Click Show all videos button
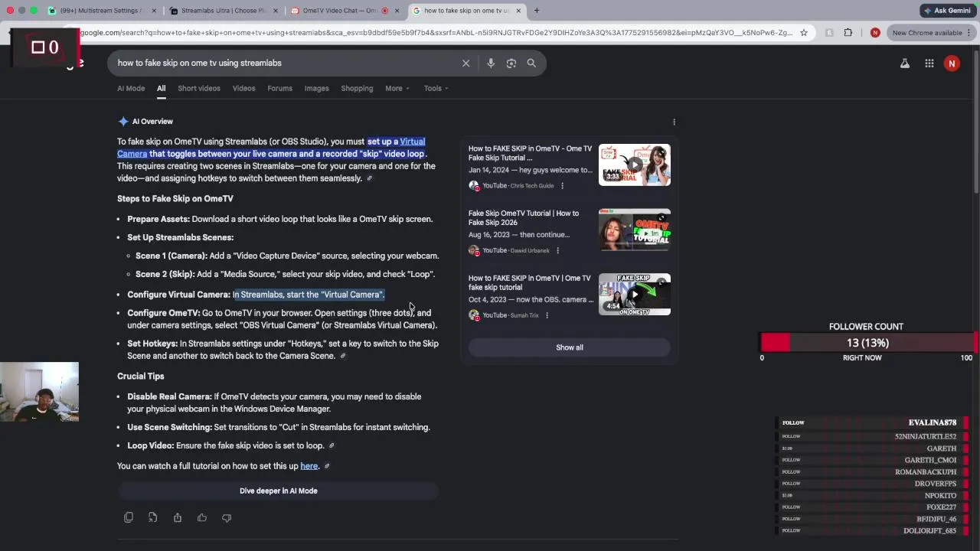The image size is (980, 551). (570, 347)
